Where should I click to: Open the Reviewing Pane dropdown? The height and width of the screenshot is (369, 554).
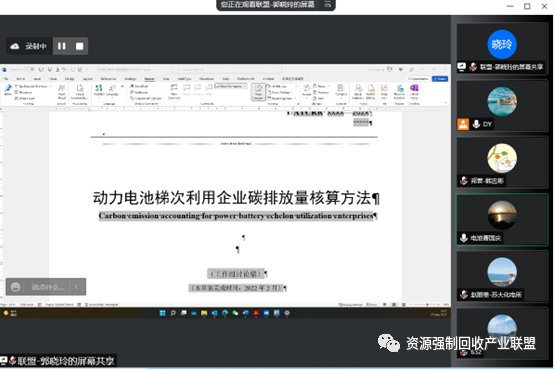(x=282, y=98)
